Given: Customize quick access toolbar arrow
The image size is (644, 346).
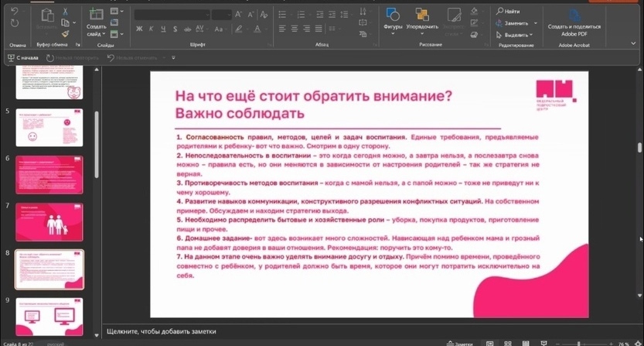Looking at the screenshot, I should pyautogui.click(x=173, y=57).
